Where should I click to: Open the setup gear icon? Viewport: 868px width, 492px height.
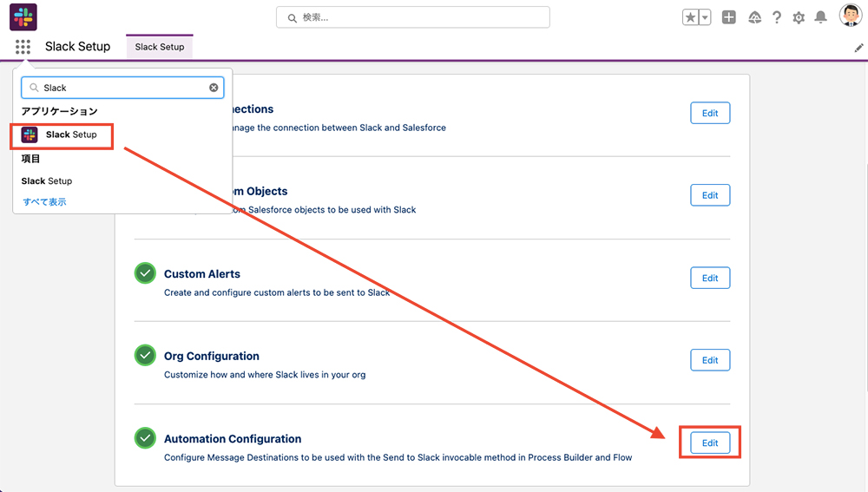(799, 17)
